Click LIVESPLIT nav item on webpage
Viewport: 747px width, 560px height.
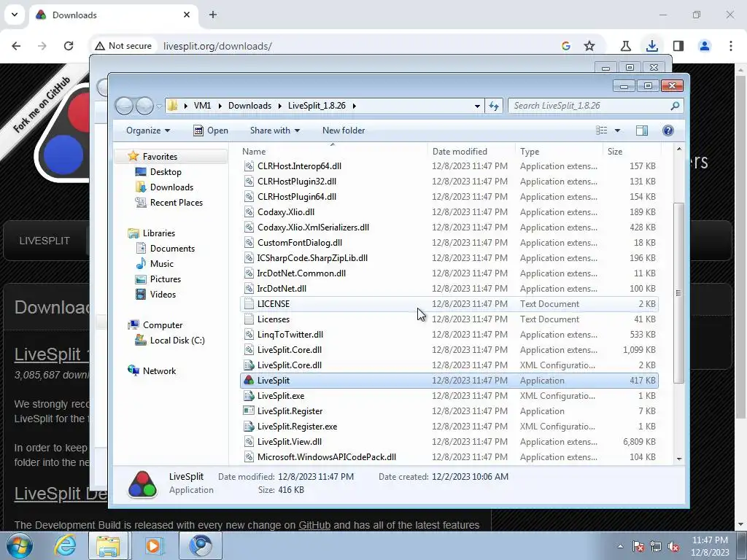[x=44, y=241]
